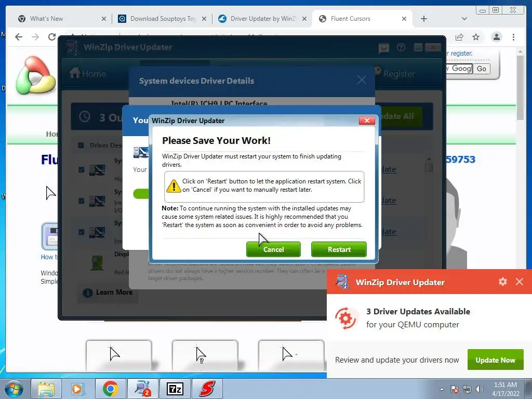The width and height of the screenshot is (532, 399).
Task: Go back in Chrome
Action: point(19,37)
